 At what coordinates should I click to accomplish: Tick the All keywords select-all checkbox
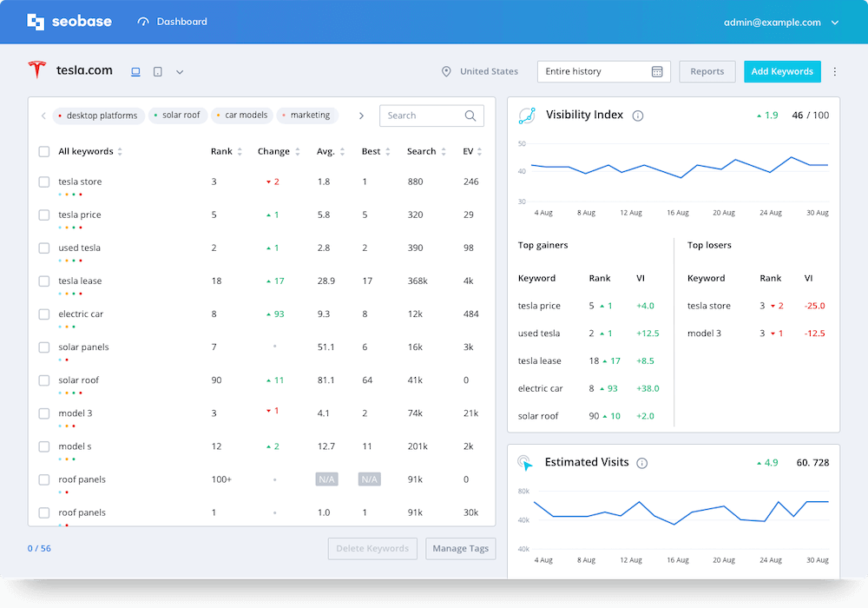pyautogui.click(x=44, y=152)
